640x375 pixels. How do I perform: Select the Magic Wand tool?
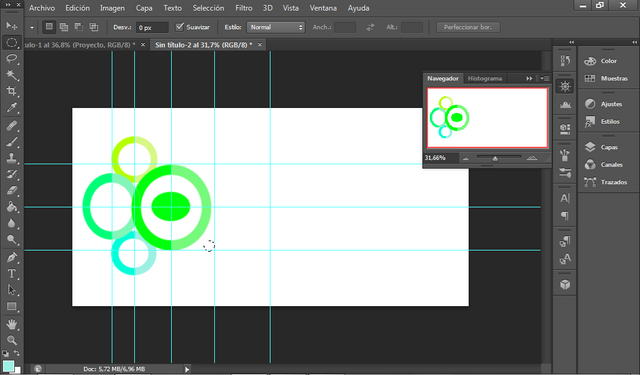(11, 75)
